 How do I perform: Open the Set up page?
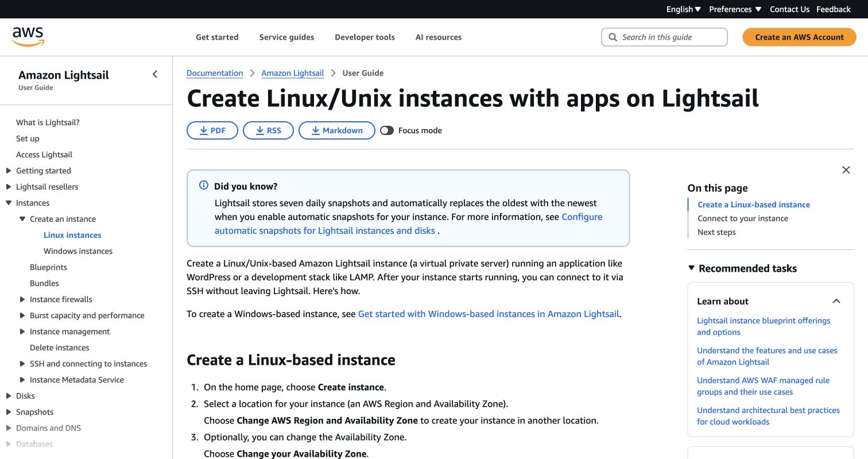[28, 138]
